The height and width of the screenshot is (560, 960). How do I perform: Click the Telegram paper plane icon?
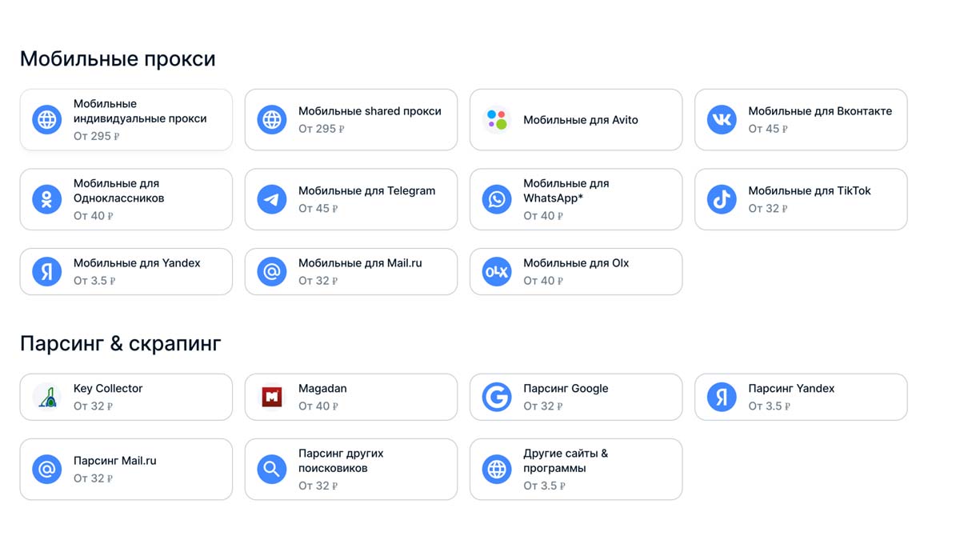pyautogui.click(x=272, y=199)
